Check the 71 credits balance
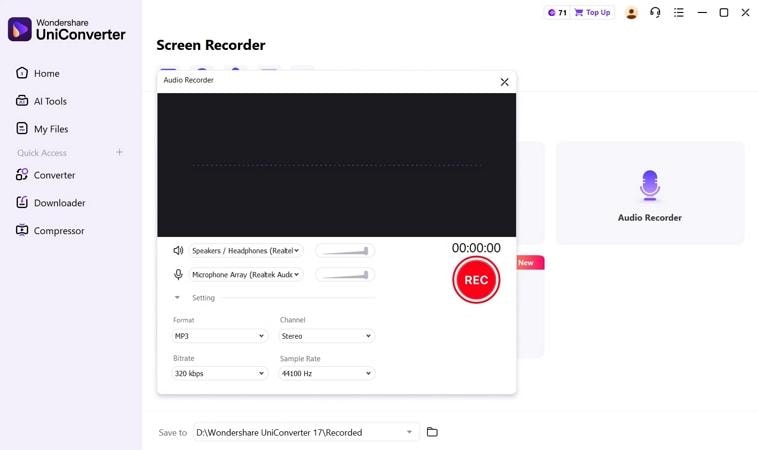 [x=557, y=13]
